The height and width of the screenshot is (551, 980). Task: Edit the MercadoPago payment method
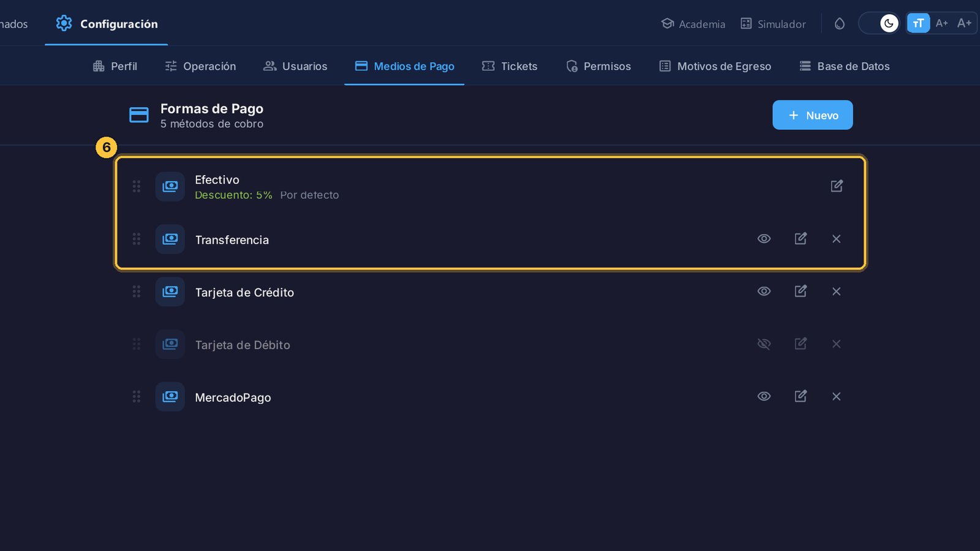coord(801,397)
